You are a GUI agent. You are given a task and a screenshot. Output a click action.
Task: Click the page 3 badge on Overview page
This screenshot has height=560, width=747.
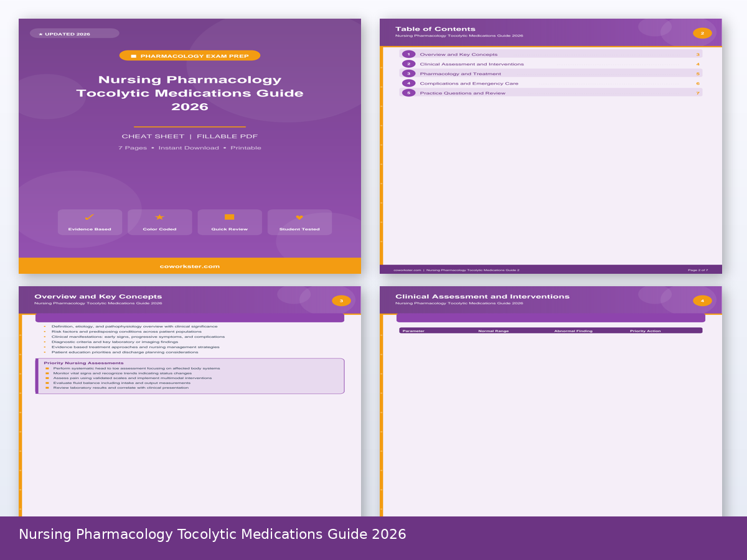(341, 300)
